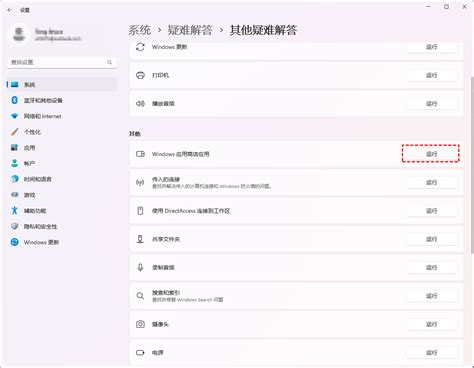Screen dimensions: 474x368
Task: Click the 传入的连接 description text
Action: click(x=212, y=186)
